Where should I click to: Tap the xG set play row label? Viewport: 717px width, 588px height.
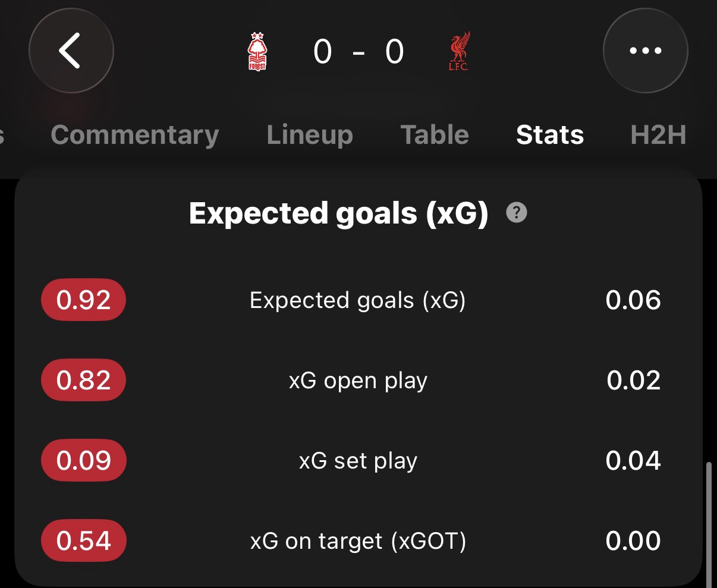358,461
